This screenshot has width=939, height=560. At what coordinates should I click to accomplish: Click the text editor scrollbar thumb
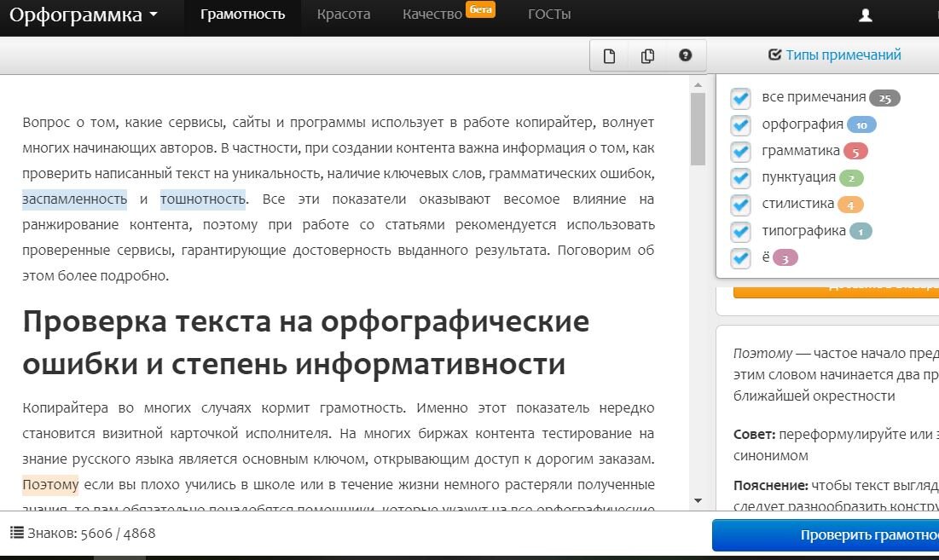(x=698, y=129)
